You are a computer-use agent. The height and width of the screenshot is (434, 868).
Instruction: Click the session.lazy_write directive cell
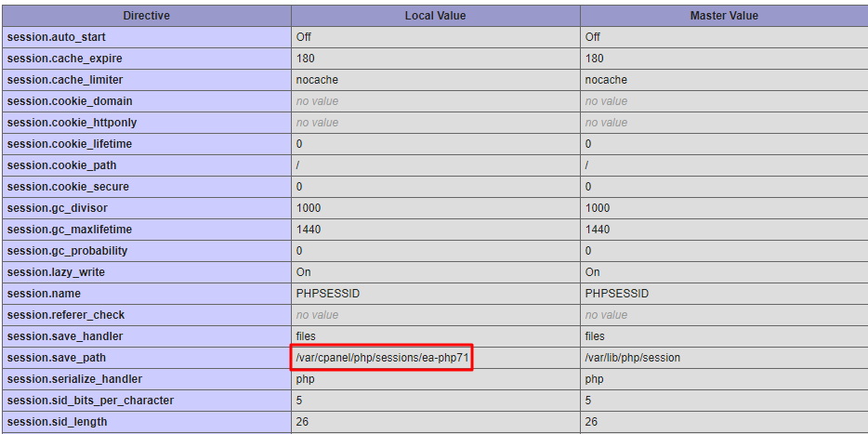point(147,272)
